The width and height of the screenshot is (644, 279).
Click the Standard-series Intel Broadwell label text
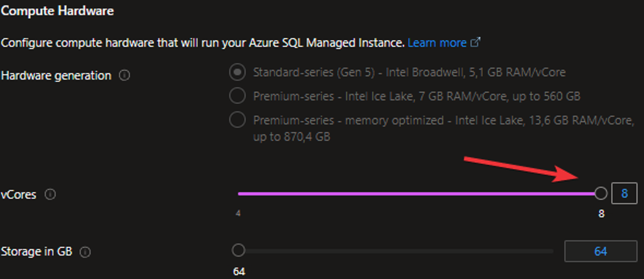point(409,72)
